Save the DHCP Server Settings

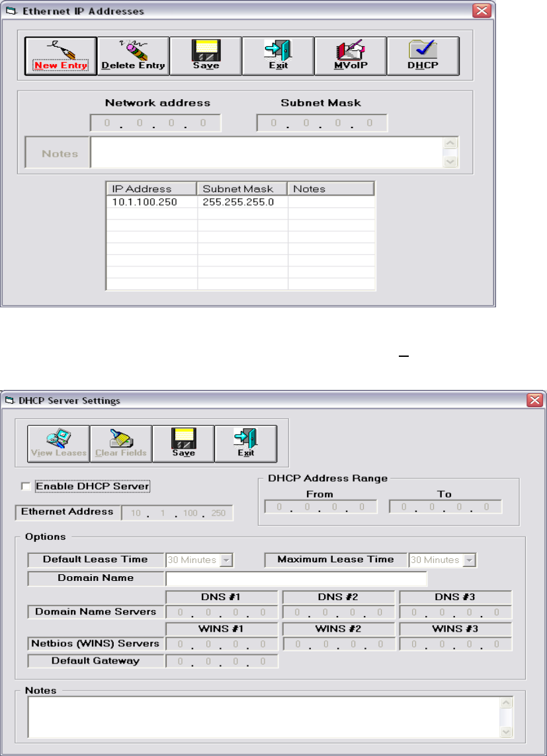click(x=183, y=444)
